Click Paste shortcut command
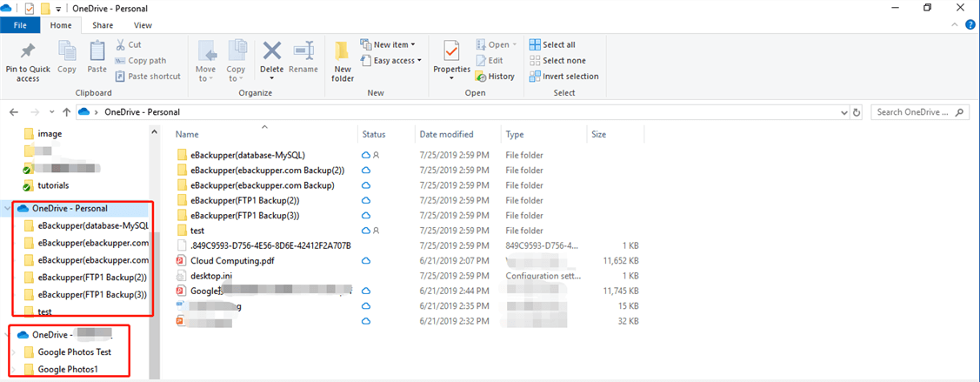This screenshot has height=382, width=980. (x=149, y=77)
